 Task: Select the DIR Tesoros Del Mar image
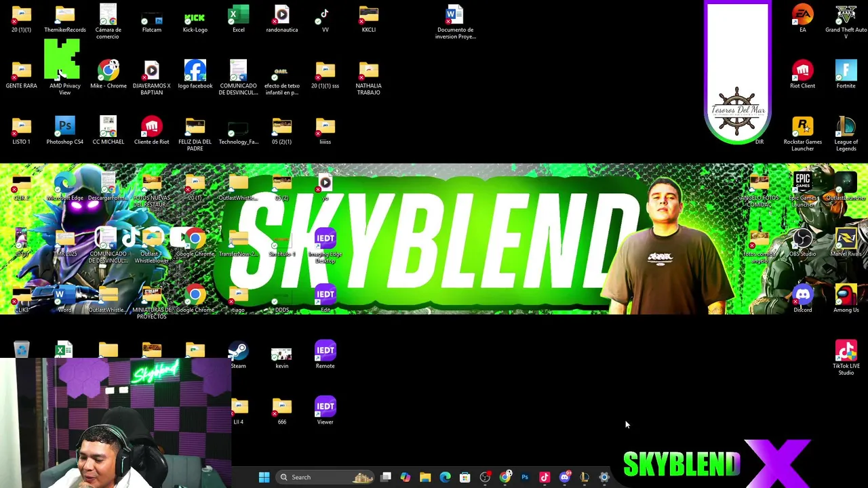[x=738, y=73]
